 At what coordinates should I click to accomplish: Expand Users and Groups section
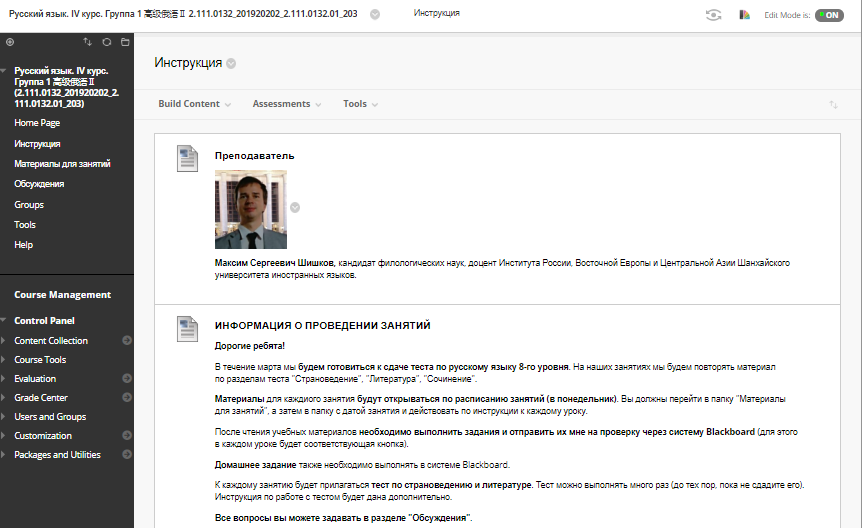50,417
